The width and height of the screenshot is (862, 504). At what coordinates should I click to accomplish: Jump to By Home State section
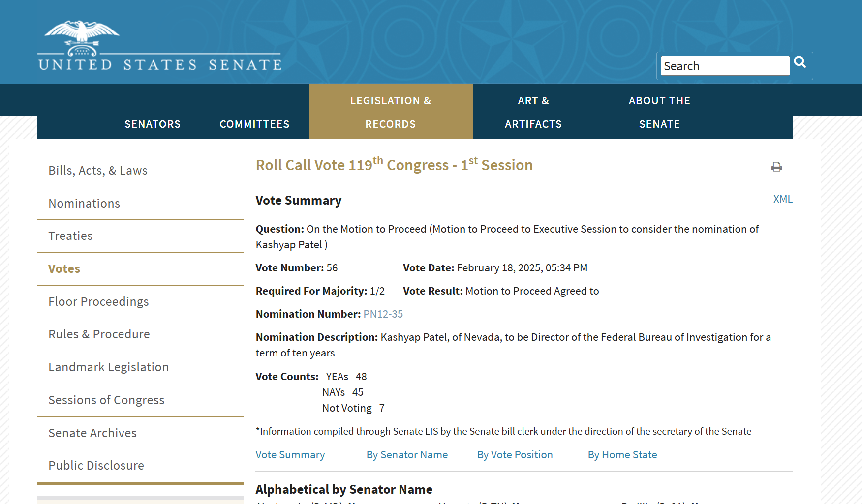622,455
